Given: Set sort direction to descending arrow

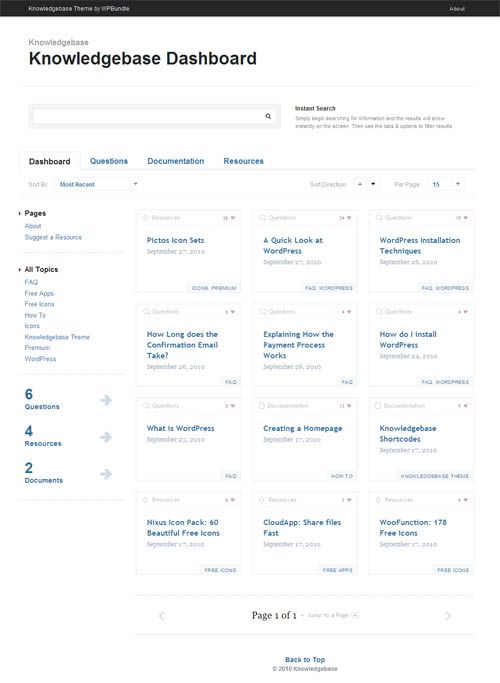Looking at the screenshot, I should click(x=373, y=184).
